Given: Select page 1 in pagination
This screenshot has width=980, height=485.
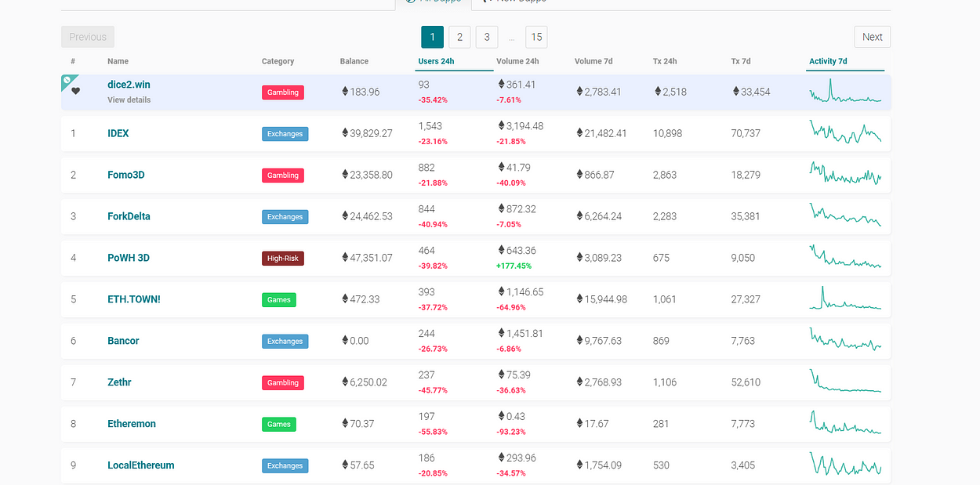Looking at the screenshot, I should point(433,37).
